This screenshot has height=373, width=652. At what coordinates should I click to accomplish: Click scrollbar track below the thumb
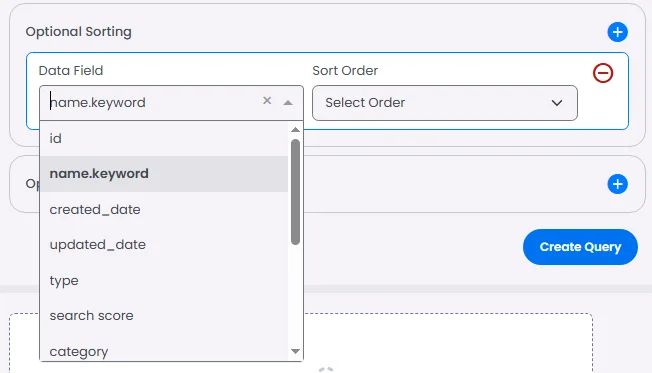coord(295,295)
